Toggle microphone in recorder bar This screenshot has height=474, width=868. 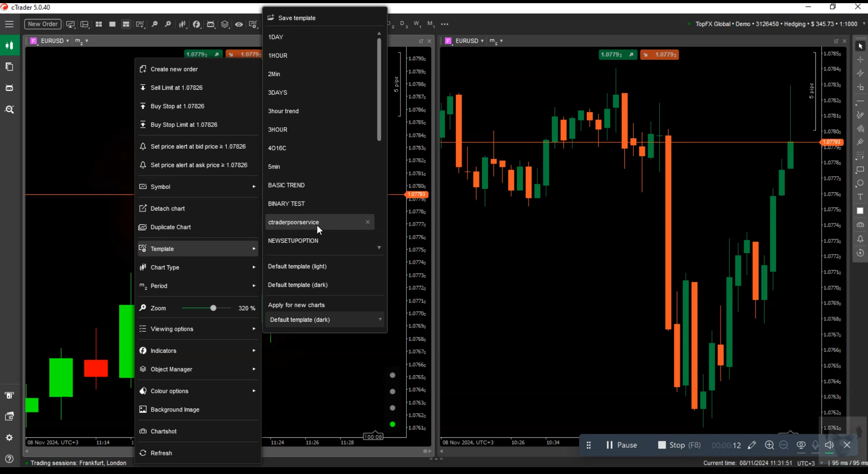815,445
